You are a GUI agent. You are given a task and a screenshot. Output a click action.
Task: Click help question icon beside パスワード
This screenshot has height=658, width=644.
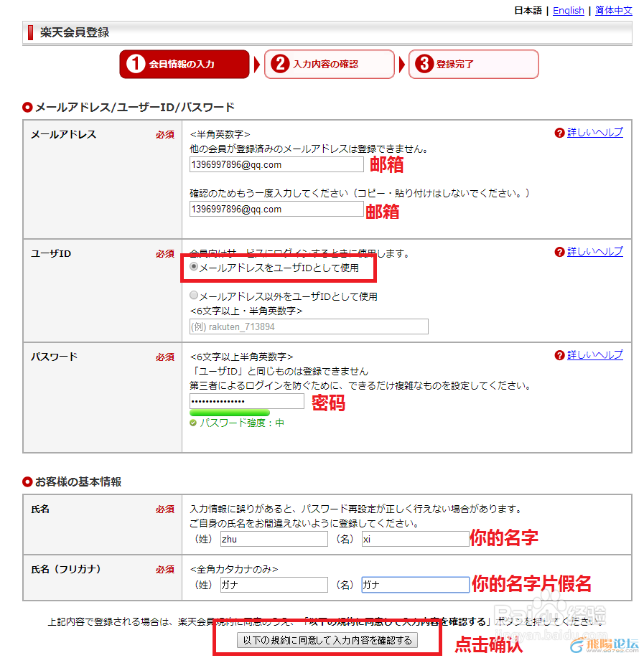(559, 355)
